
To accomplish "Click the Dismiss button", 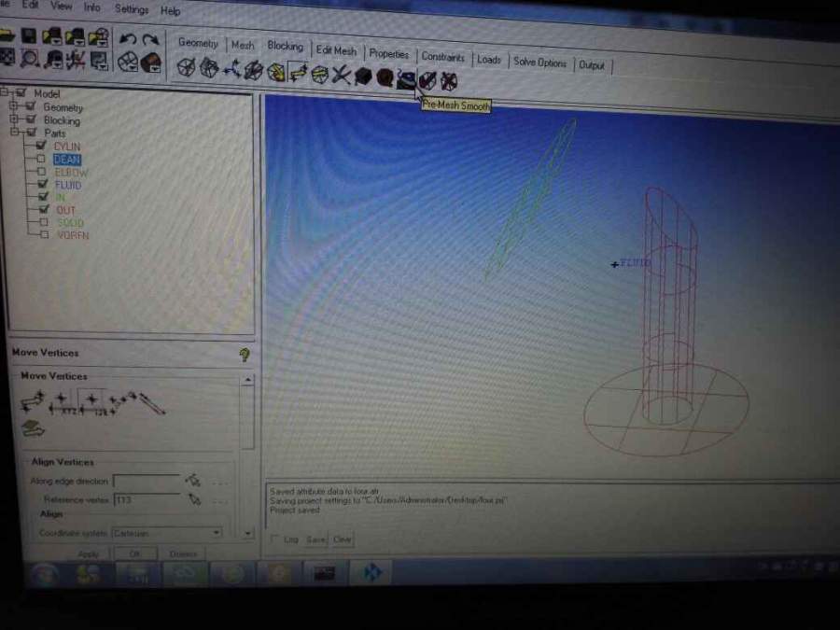I will [183, 553].
